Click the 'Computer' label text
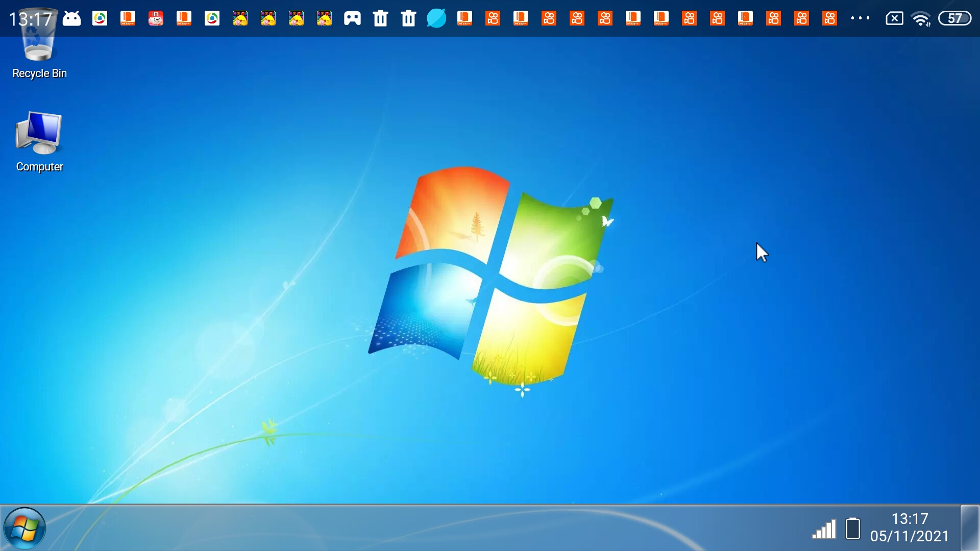The height and width of the screenshot is (551, 980). pos(39,167)
